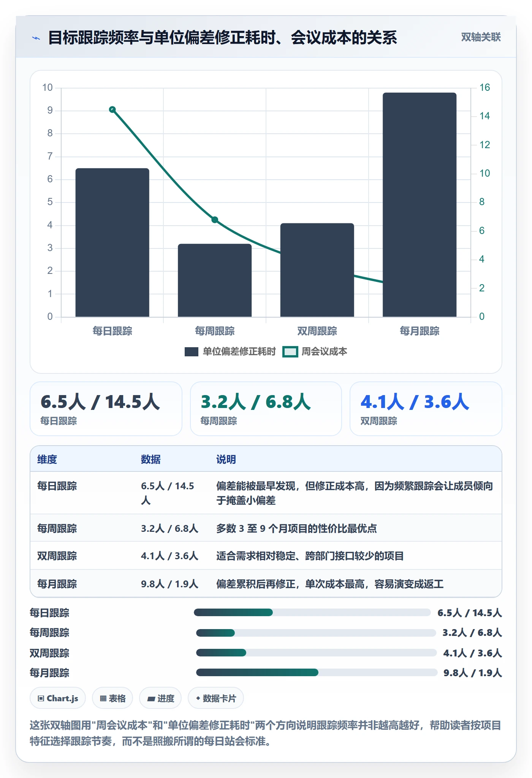Click the 说明 column header
The image size is (532, 778).
coord(226,459)
